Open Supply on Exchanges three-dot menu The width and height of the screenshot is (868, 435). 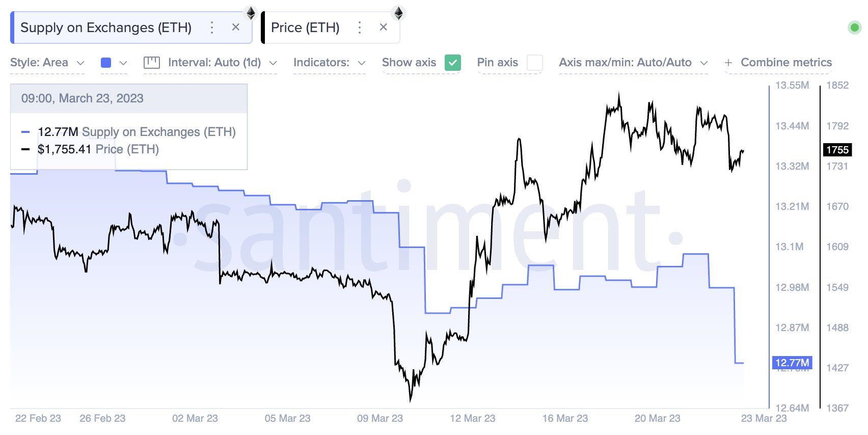coord(212,28)
